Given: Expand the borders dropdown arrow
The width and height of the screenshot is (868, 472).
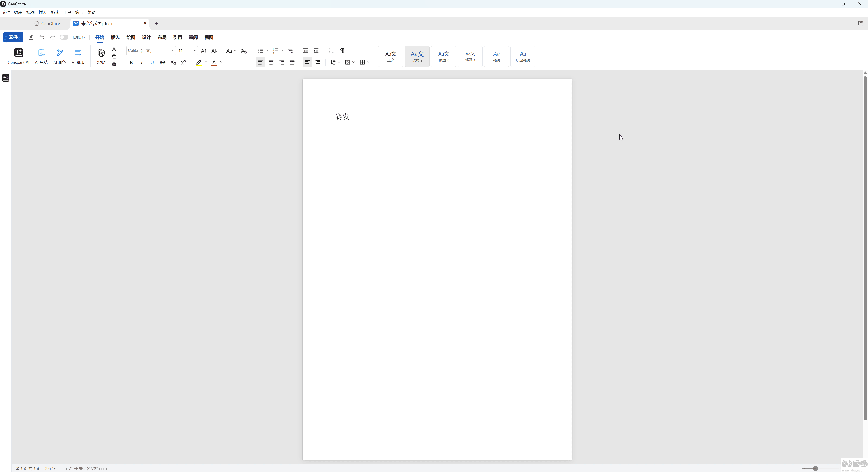Looking at the screenshot, I should pyautogui.click(x=368, y=62).
